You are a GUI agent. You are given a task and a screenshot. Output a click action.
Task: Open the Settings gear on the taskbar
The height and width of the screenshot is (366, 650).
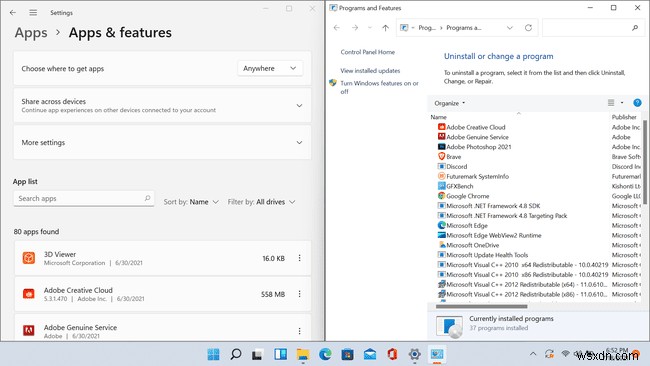coord(414,354)
